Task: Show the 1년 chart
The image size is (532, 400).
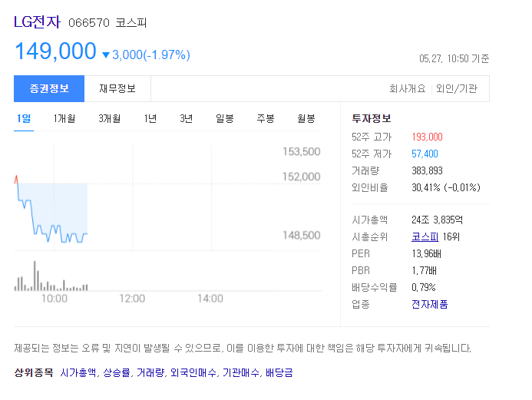Action: pyautogui.click(x=150, y=118)
